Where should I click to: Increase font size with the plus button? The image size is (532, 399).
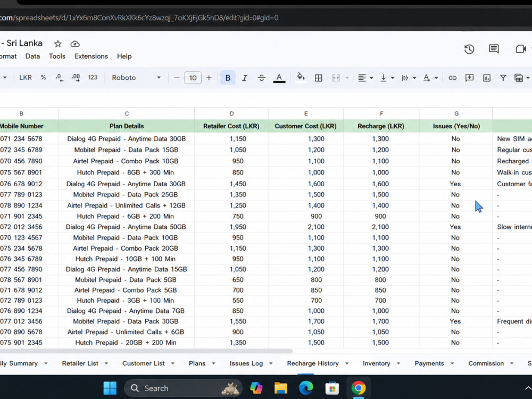pyautogui.click(x=209, y=78)
